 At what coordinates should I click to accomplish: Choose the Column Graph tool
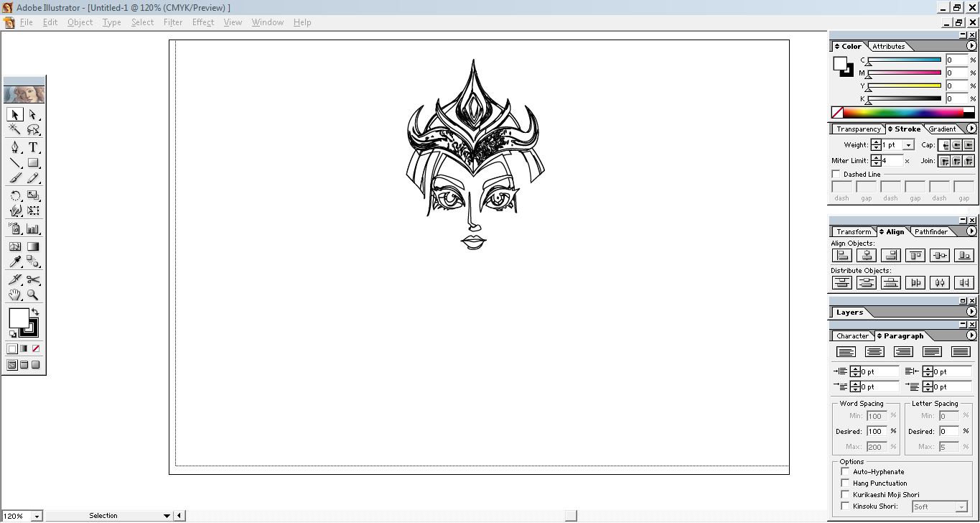(33, 228)
